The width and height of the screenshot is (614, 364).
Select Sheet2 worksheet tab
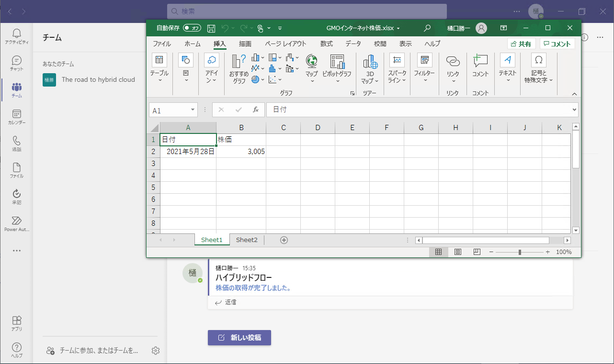247,240
